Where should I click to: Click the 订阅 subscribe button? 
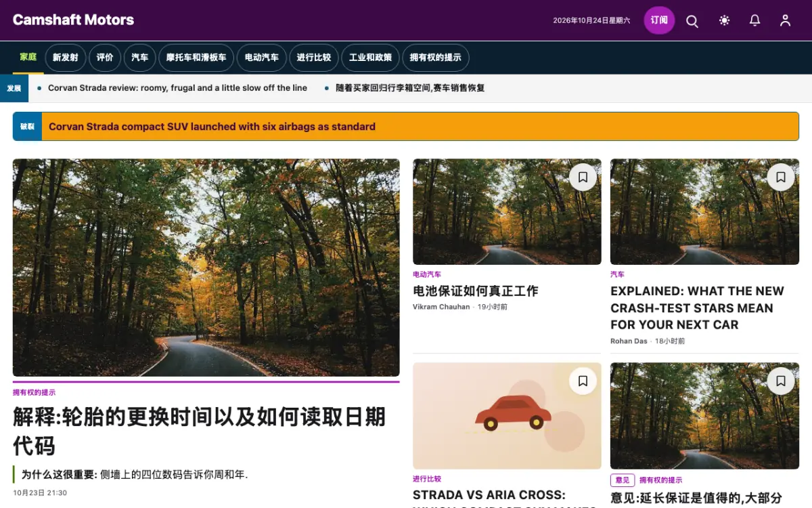[659, 20]
